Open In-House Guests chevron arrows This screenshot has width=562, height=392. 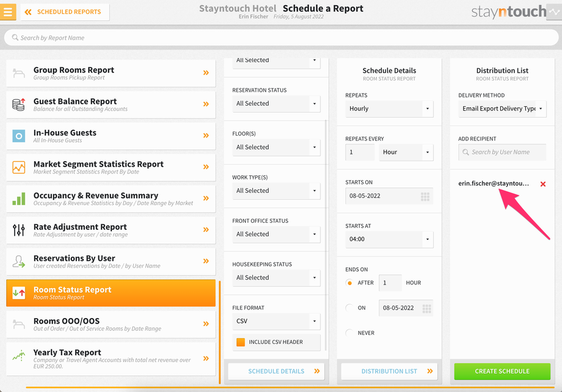(x=206, y=136)
